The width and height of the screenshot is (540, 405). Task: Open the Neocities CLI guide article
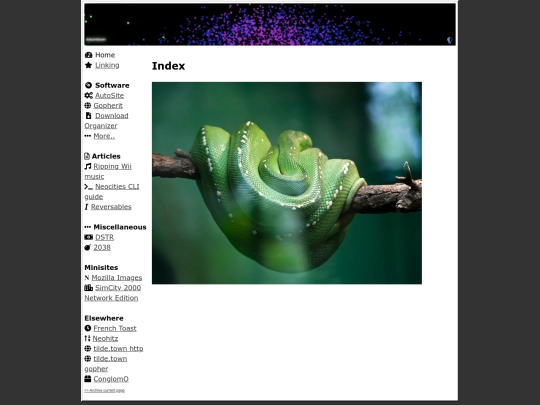[x=112, y=191]
